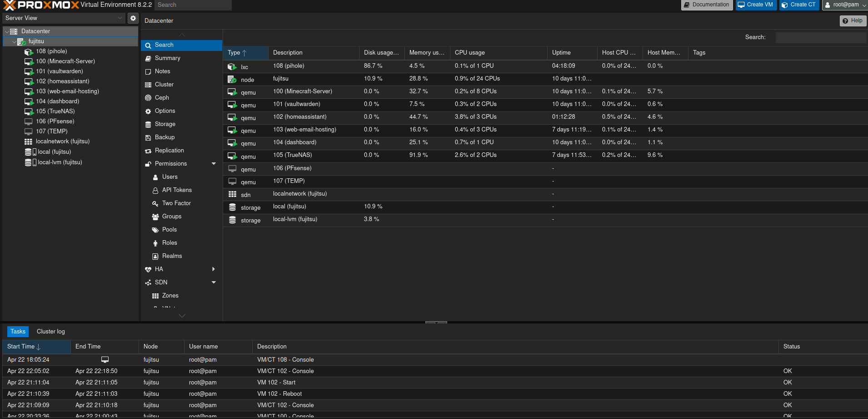Select the 106 (PFsense) stopped VM icon in tree
The image size is (868, 419).
tap(29, 121)
